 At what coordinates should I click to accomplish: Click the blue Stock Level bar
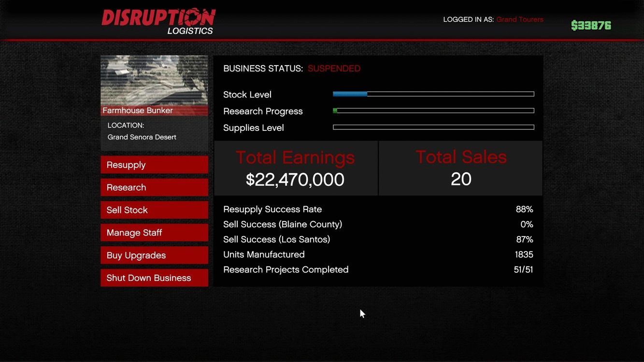[433, 94]
